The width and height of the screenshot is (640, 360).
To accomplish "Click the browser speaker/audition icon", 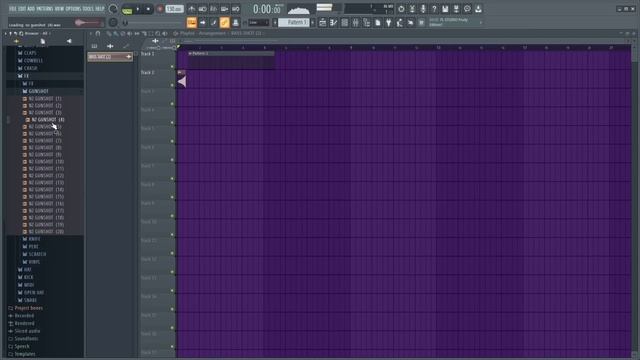I will click(x=69, y=41).
